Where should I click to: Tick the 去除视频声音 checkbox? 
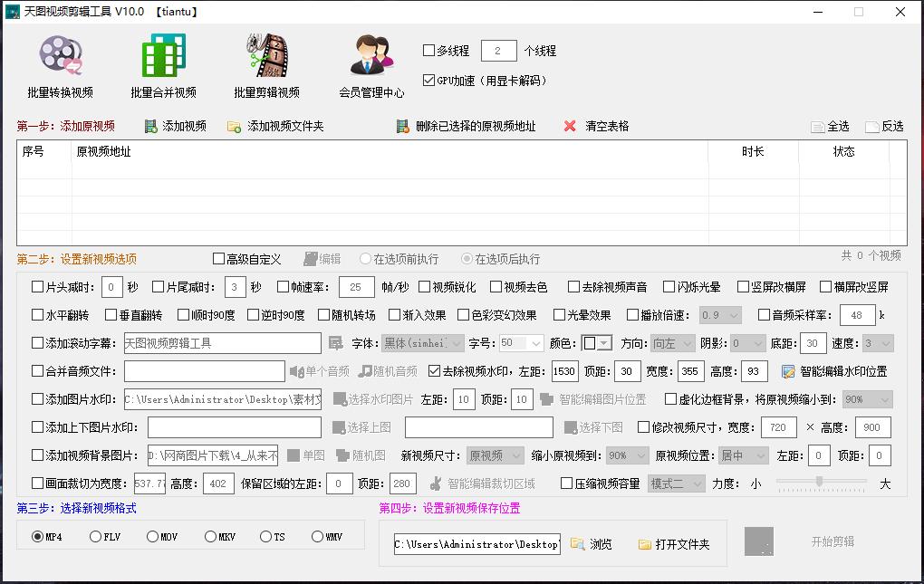coord(574,287)
